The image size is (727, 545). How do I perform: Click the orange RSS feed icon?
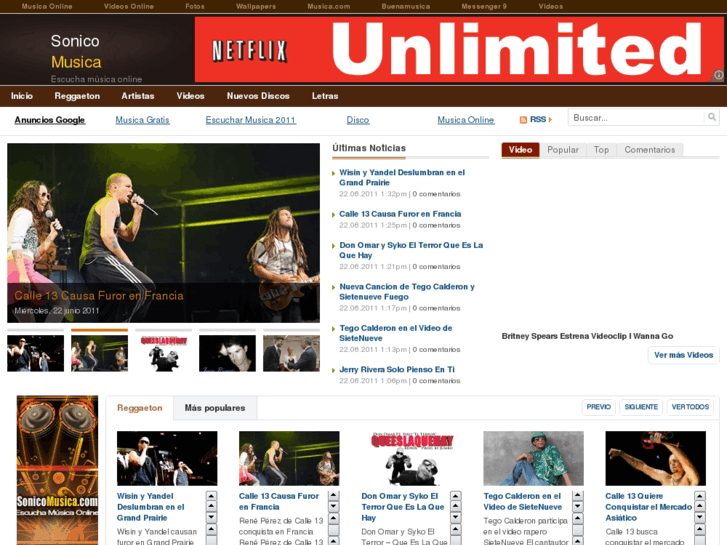(523, 120)
